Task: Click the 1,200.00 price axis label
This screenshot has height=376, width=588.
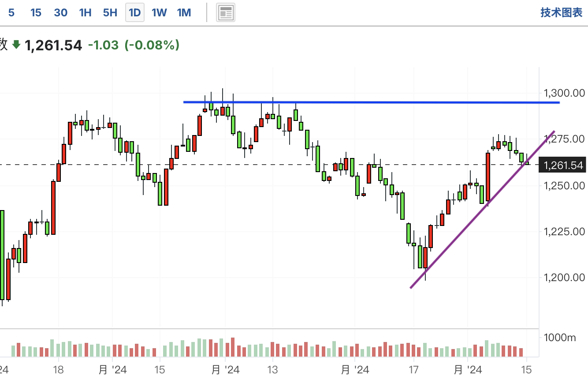Action: 565,277
